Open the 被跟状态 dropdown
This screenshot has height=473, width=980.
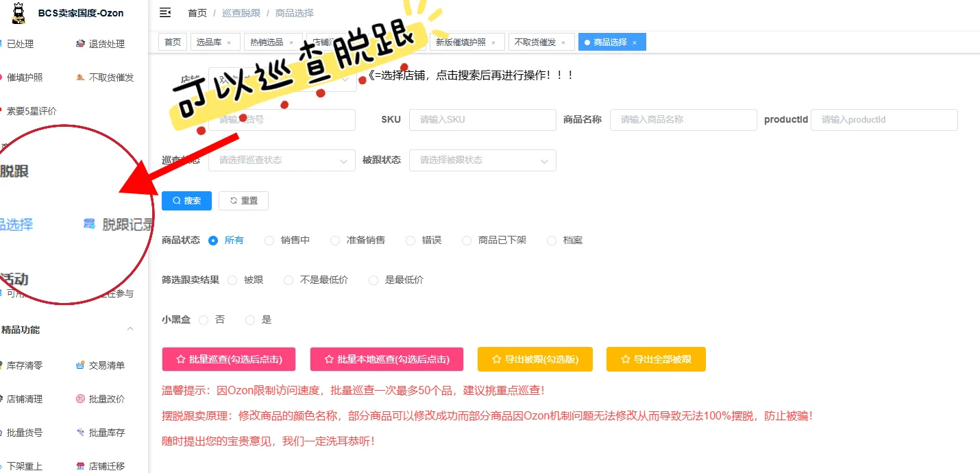tap(482, 160)
